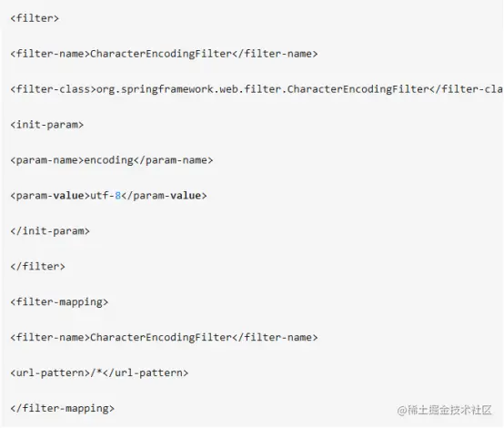Click the closing filter-mapping tag
This screenshot has height=428, width=504.
pos(63,408)
